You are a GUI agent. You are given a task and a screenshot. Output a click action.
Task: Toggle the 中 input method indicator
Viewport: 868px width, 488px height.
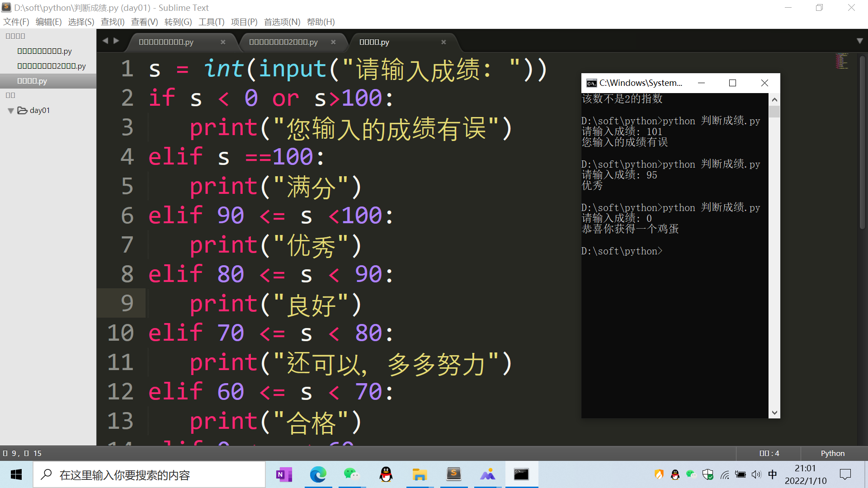coord(772,474)
